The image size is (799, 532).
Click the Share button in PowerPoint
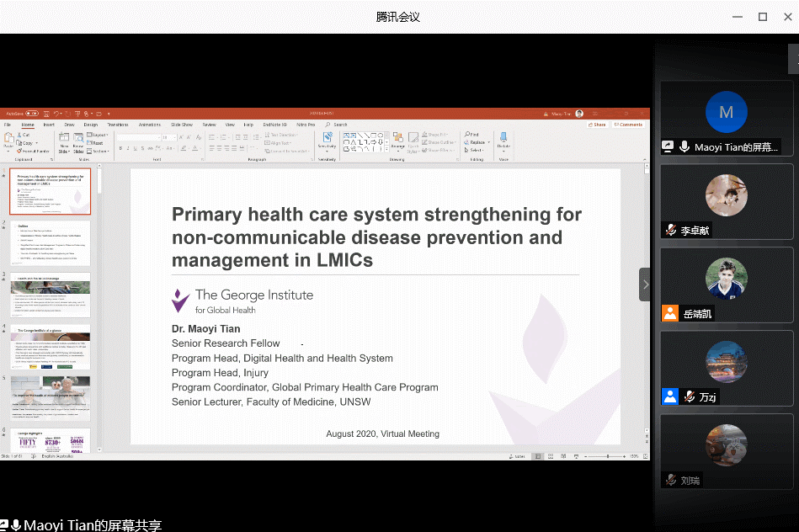598,125
